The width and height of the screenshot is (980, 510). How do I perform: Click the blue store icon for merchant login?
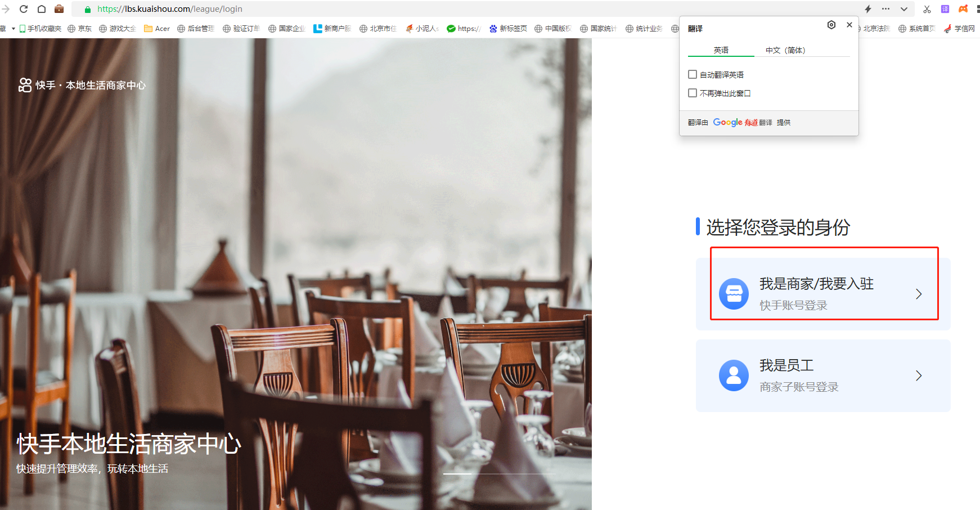pos(734,293)
